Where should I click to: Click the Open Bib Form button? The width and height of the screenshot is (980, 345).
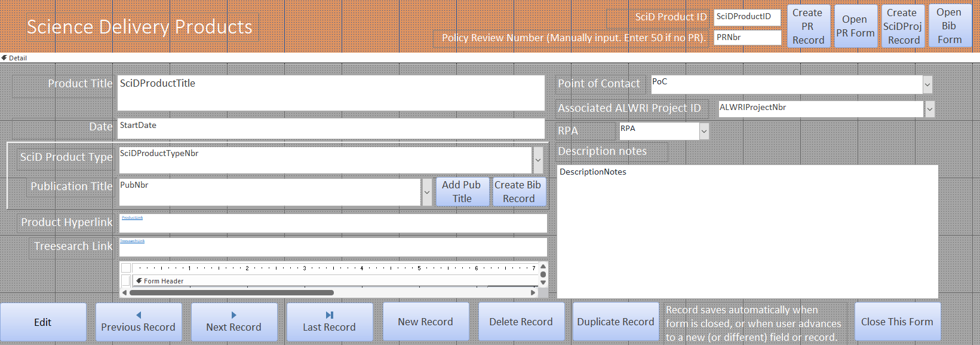pyautogui.click(x=950, y=26)
